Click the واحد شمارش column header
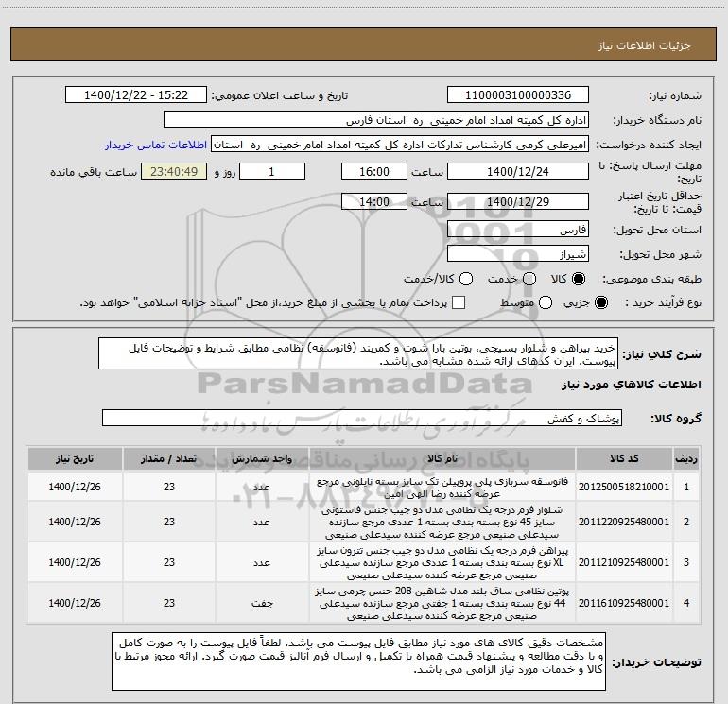 tap(262, 459)
